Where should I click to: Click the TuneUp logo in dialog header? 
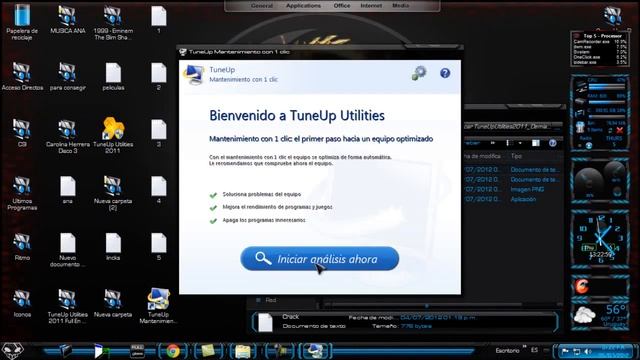[194, 74]
